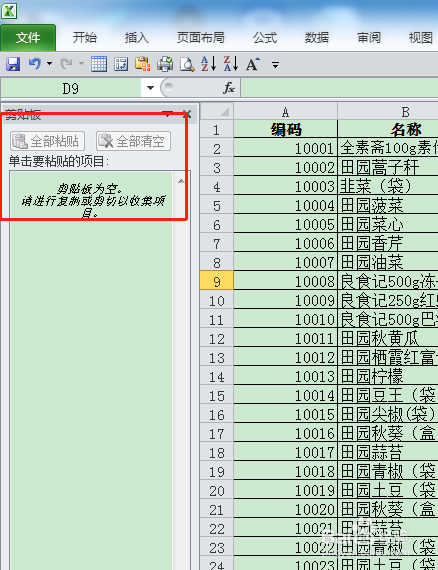
Task: Open the 文件 File tab
Action: point(28,38)
